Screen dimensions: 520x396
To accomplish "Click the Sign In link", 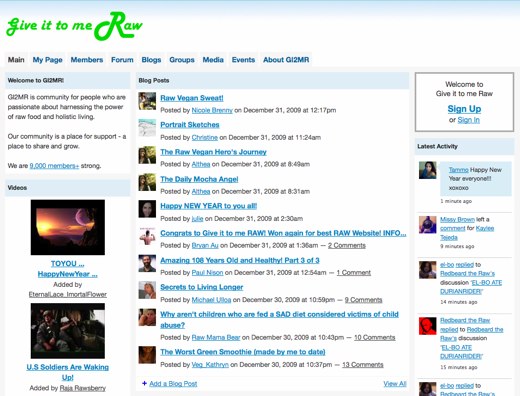I will (x=468, y=120).
